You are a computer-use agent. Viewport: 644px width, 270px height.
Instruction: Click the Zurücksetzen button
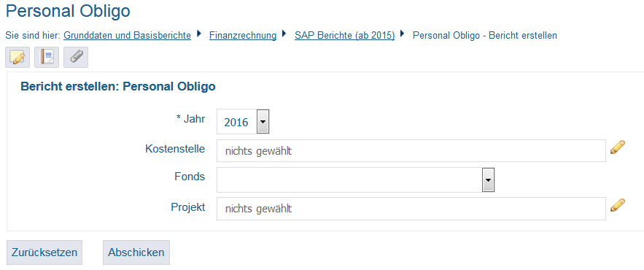coord(44,252)
